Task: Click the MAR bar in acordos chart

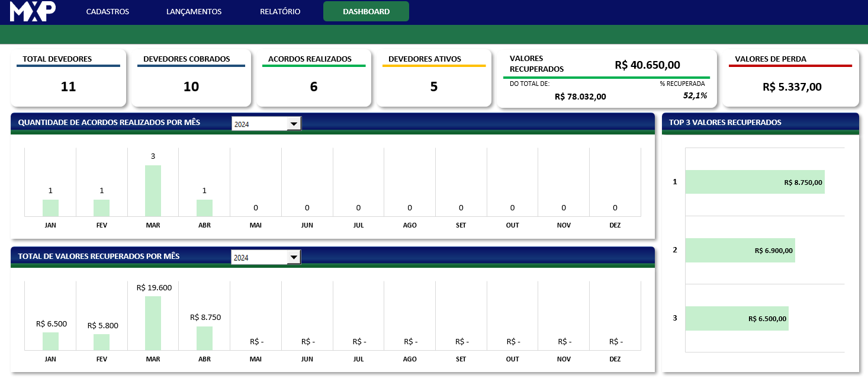Action: coord(153,191)
